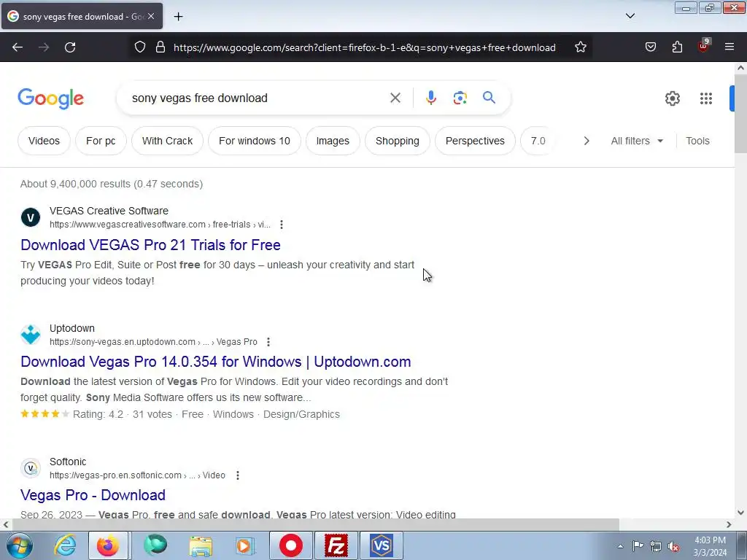Switch to Firefox taskbar button

click(108, 545)
